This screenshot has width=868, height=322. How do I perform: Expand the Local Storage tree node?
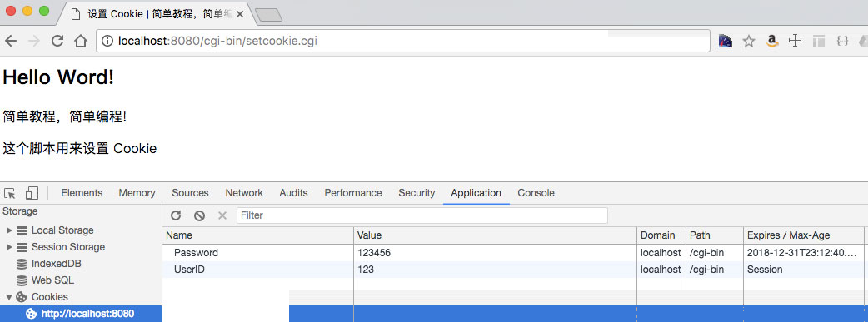coord(9,230)
